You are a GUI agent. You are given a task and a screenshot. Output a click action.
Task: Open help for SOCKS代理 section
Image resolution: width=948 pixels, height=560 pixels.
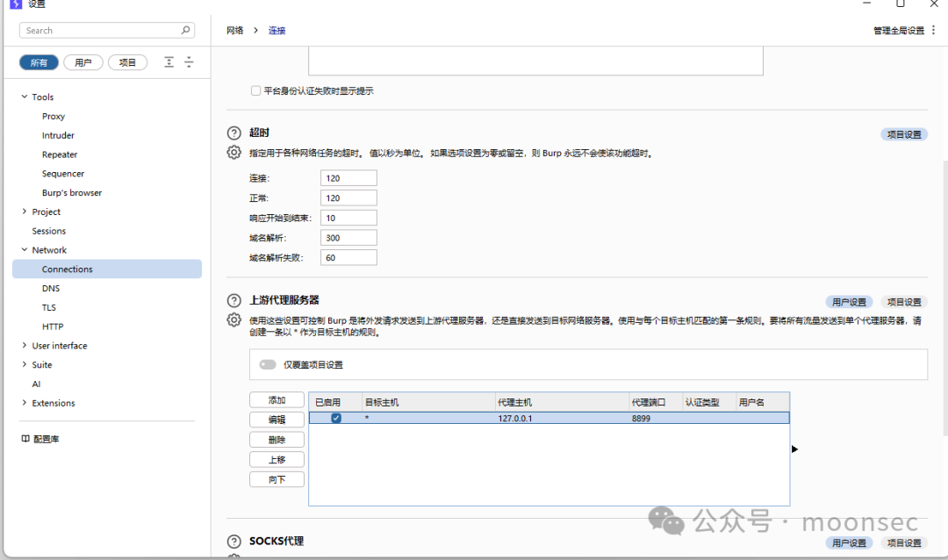[x=234, y=542]
